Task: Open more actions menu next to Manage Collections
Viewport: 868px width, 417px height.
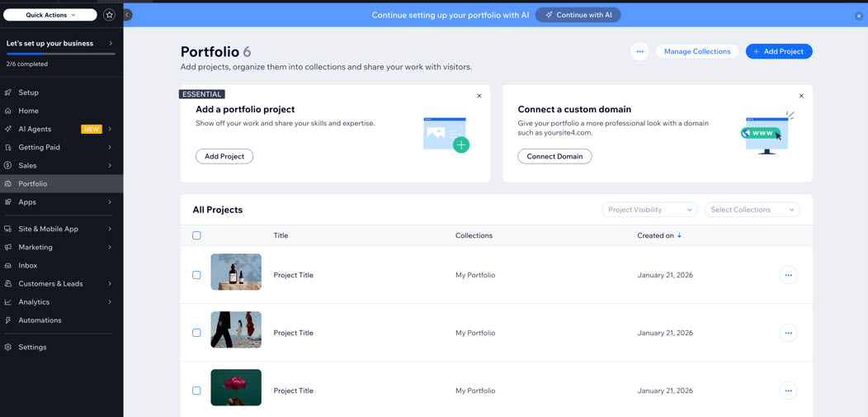Action: click(640, 51)
